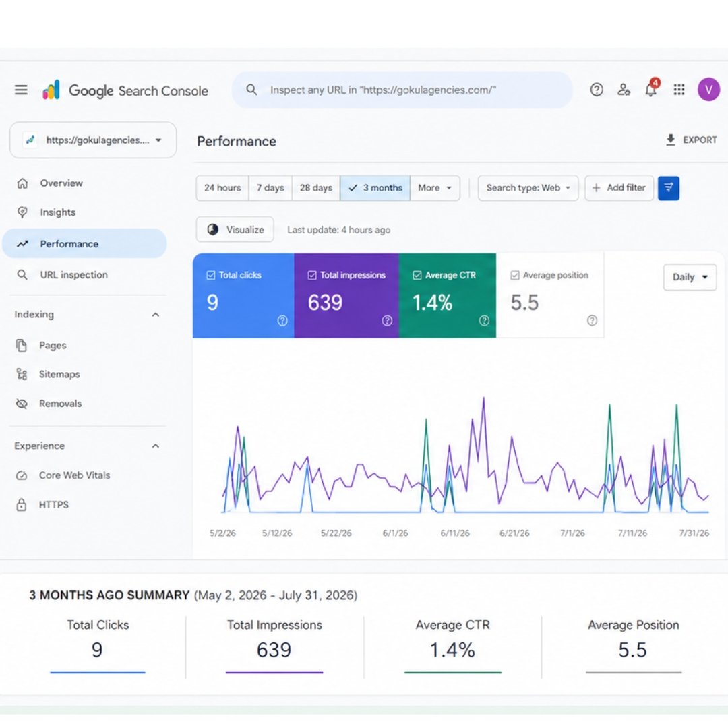Click the Overview home icon
The height and width of the screenshot is (728, 728).
point(22,183)
